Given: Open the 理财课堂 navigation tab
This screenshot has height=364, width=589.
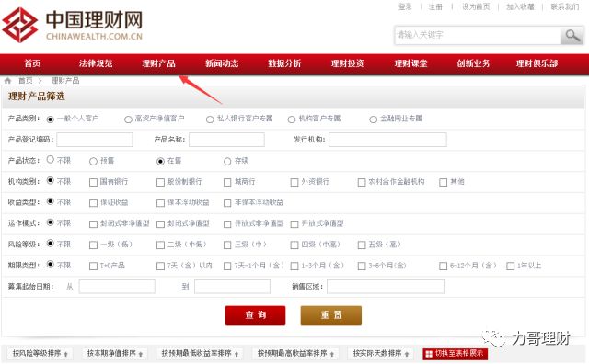Looking at the screenshot, I should pos(410,63).
